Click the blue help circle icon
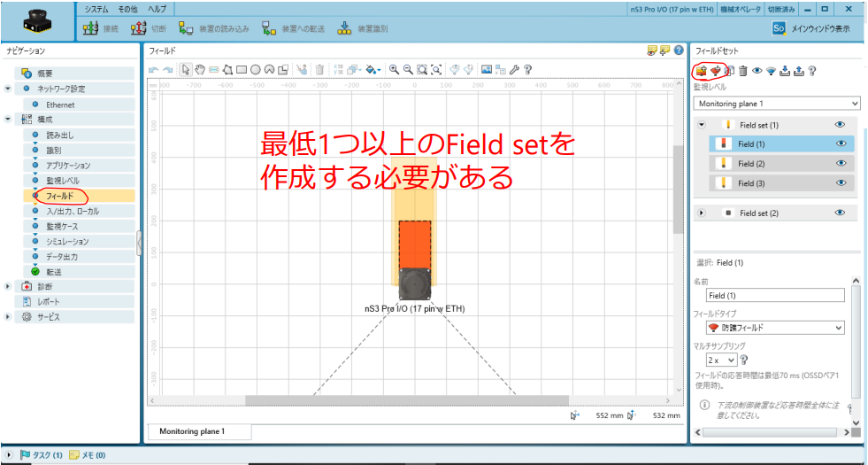This screenshot has height=465, width=868. click(x=680, y=50)
